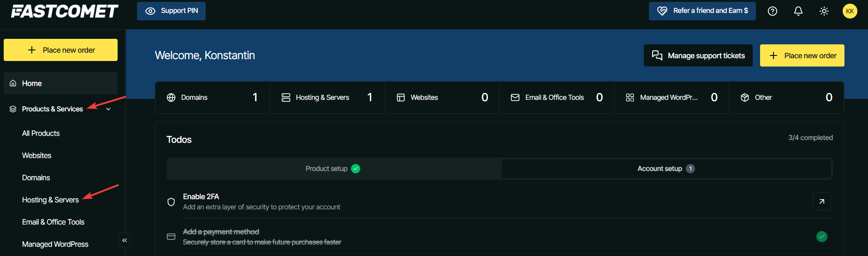Click the Hosting & Servers stack icon
The height and width of the screenshot is (256, 868).
[286, 98]
